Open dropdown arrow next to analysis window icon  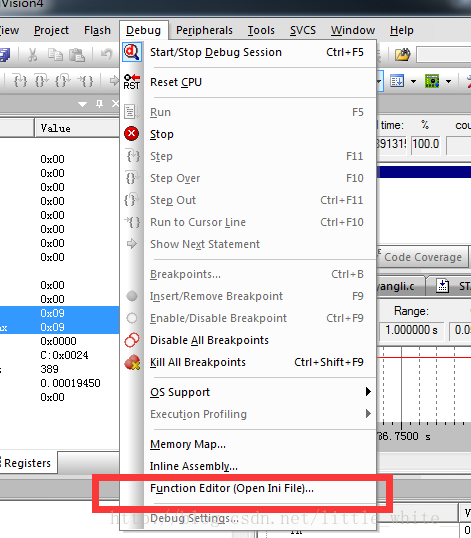pos(448,82)
